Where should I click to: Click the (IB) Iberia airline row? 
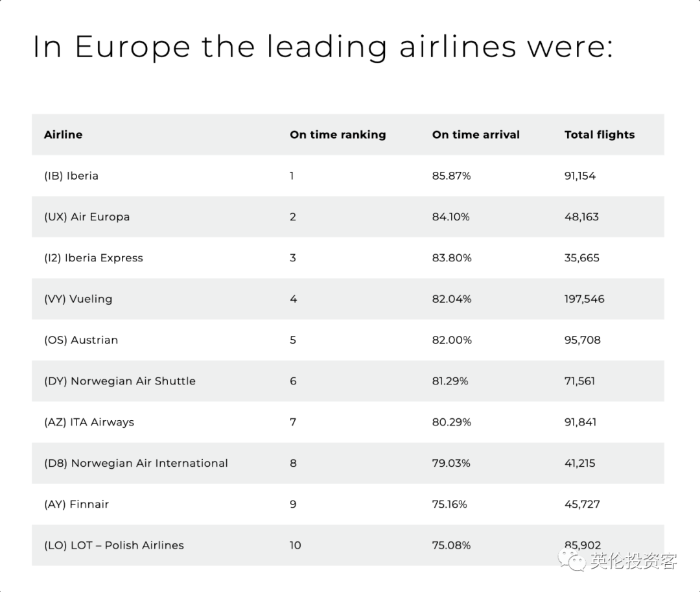click(x=348, y=176)
